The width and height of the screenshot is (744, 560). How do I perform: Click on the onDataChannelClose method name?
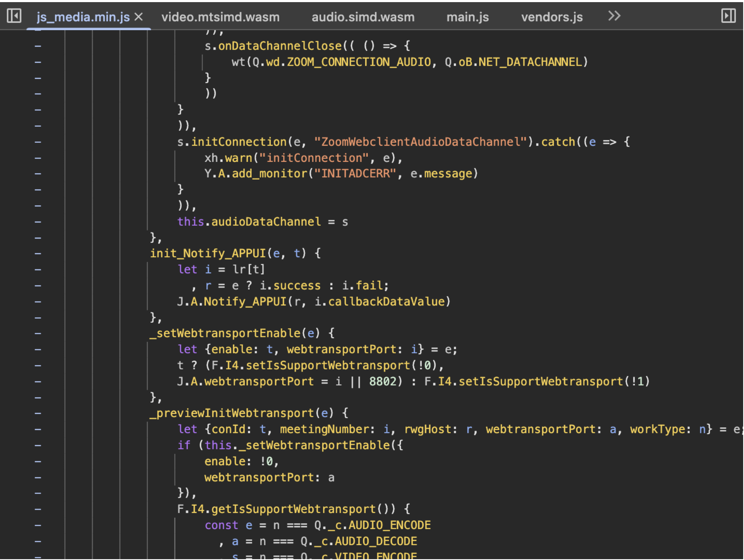280,46
